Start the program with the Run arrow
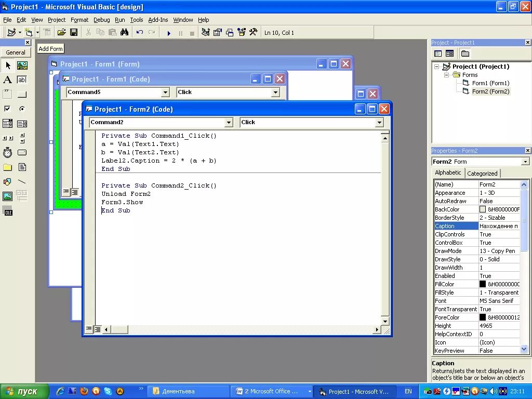Screen dimensions: 532x399 [x=169, y=33]
